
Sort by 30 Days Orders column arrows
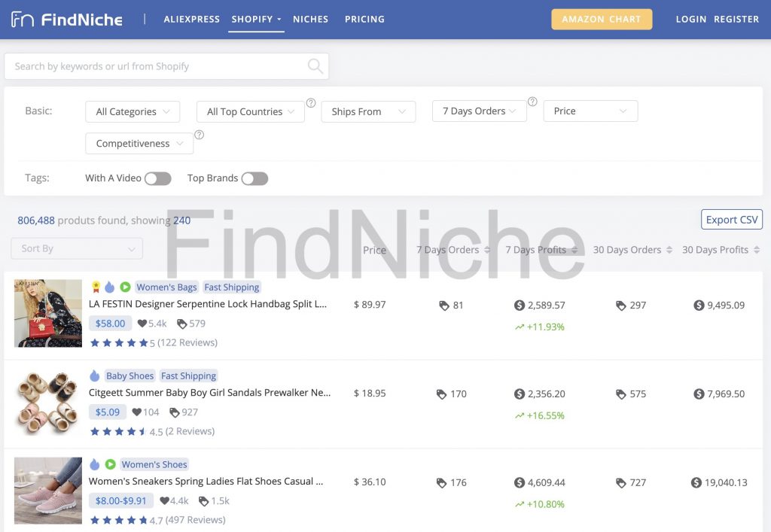(669, 250)
